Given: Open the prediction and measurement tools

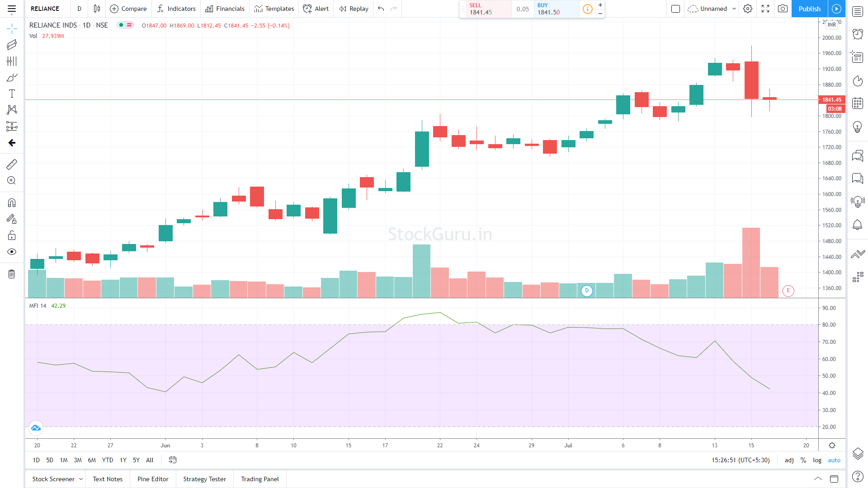Looking at the screenshot, I should tap(12, 126).
